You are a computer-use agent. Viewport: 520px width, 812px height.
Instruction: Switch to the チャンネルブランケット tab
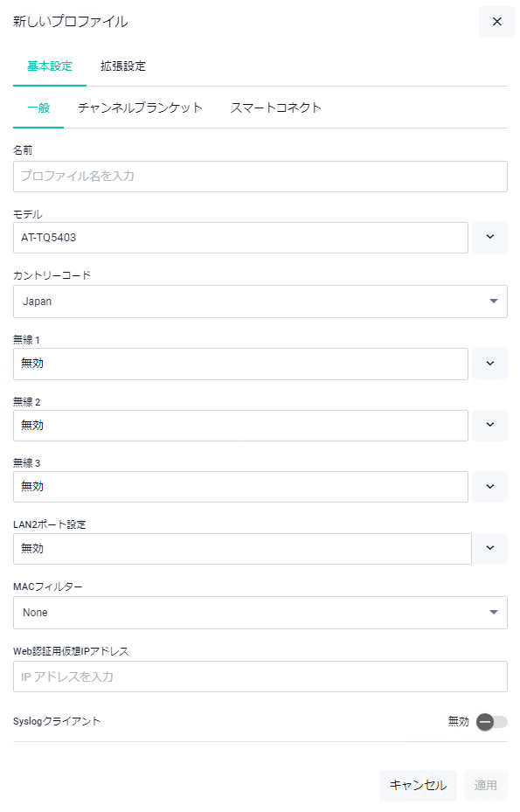click(x=140, y=108)
